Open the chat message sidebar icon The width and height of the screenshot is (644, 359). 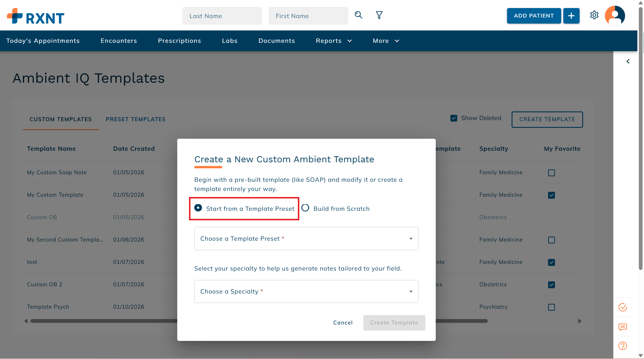(623, 327)
